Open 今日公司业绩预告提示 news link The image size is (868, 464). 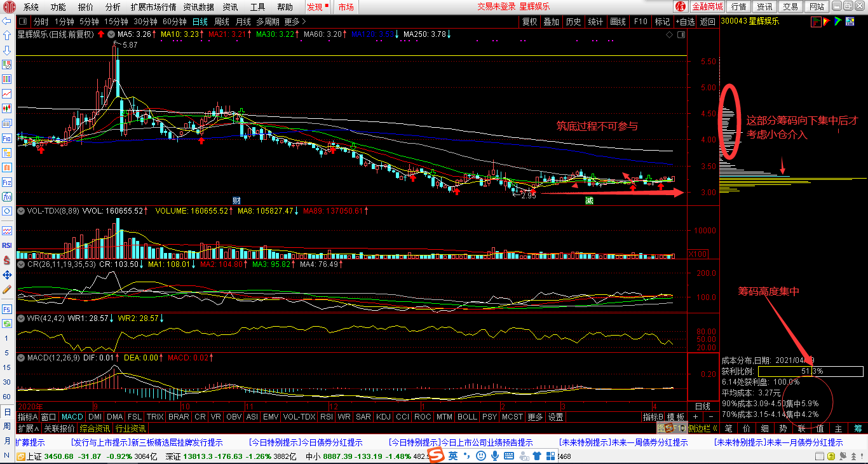tap(461, 442)
